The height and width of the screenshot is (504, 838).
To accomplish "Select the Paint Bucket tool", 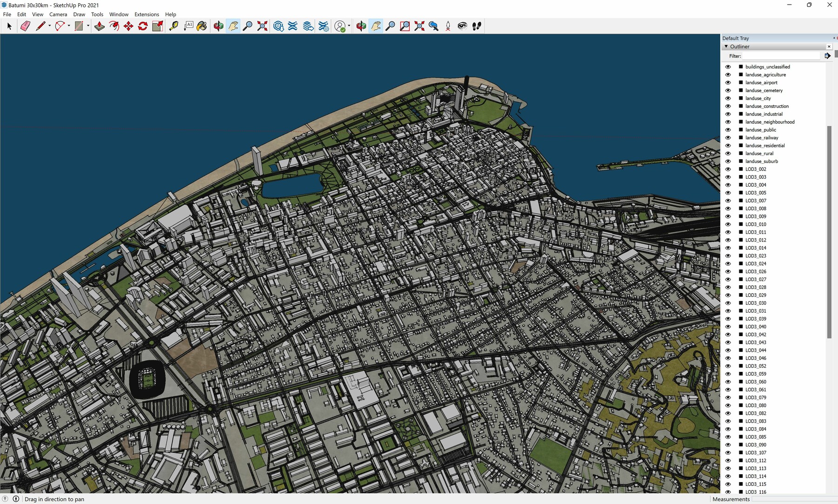I will click(x=202, y=26).
